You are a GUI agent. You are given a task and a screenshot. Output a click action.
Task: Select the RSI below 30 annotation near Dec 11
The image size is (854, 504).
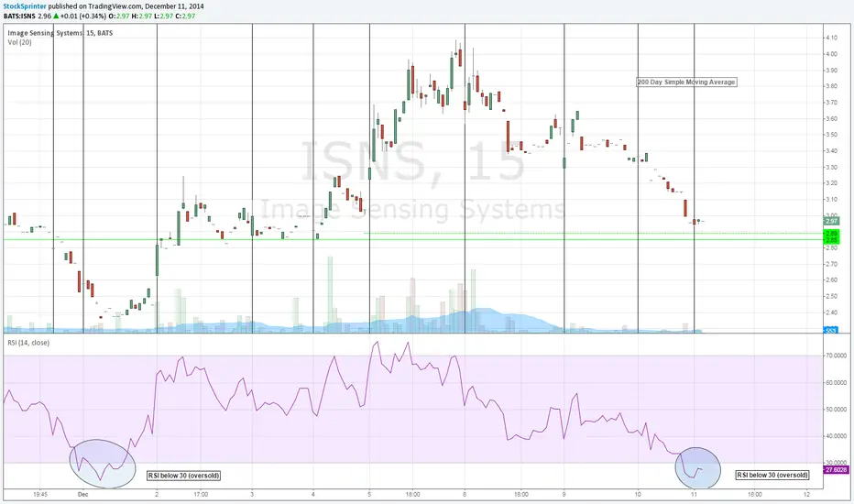point(772,475)
